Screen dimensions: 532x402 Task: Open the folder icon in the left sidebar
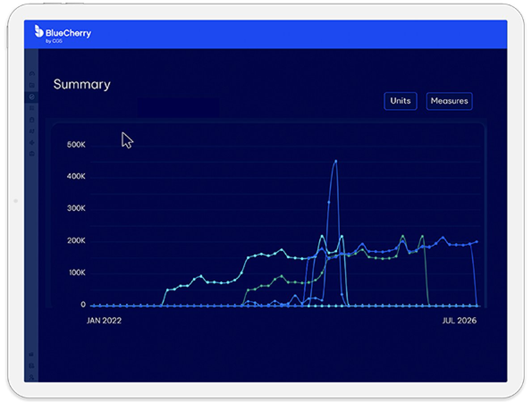31,85
